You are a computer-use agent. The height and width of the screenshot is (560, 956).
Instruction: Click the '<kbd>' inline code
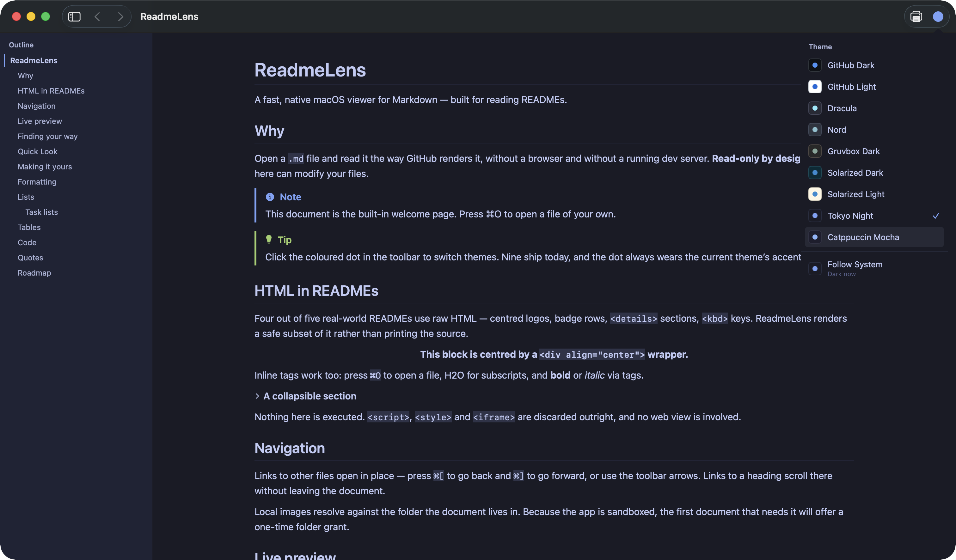click(x=715, y=319)
